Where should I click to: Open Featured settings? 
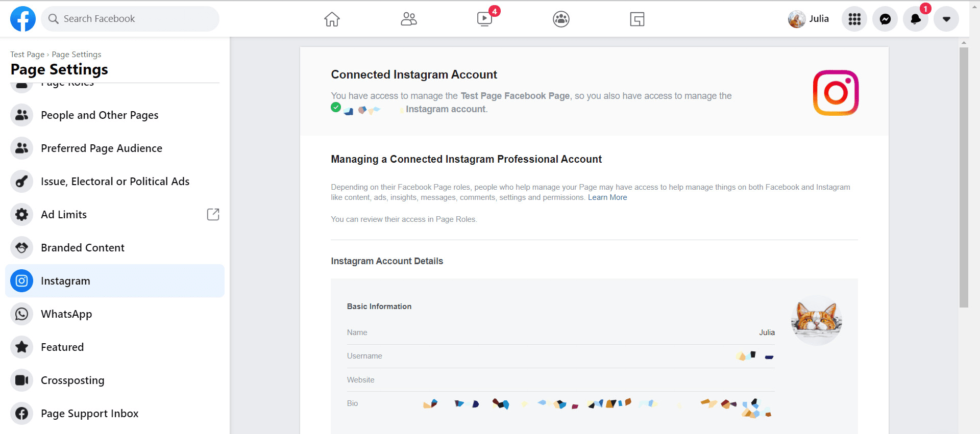[115, 347]
